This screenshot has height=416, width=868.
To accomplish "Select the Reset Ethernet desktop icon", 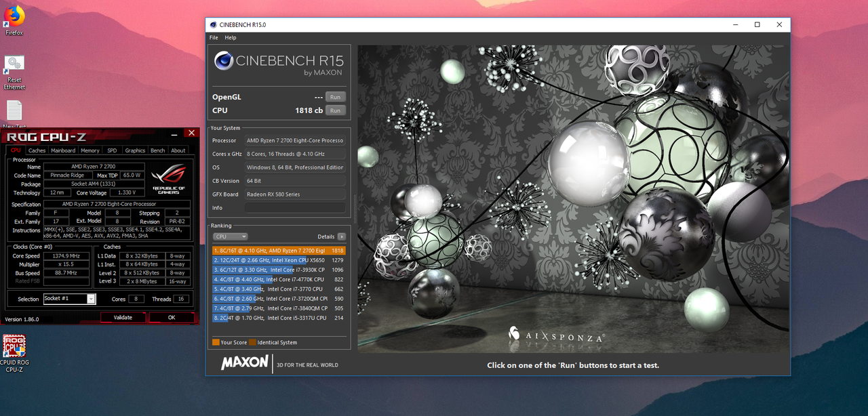I will [14, 72].
